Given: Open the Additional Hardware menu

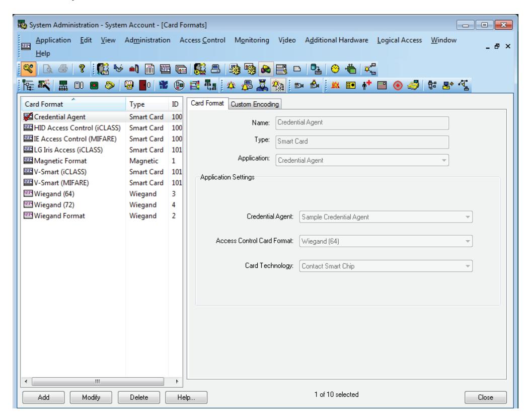Looking at the screenshot, I should (x=336, y=40).
